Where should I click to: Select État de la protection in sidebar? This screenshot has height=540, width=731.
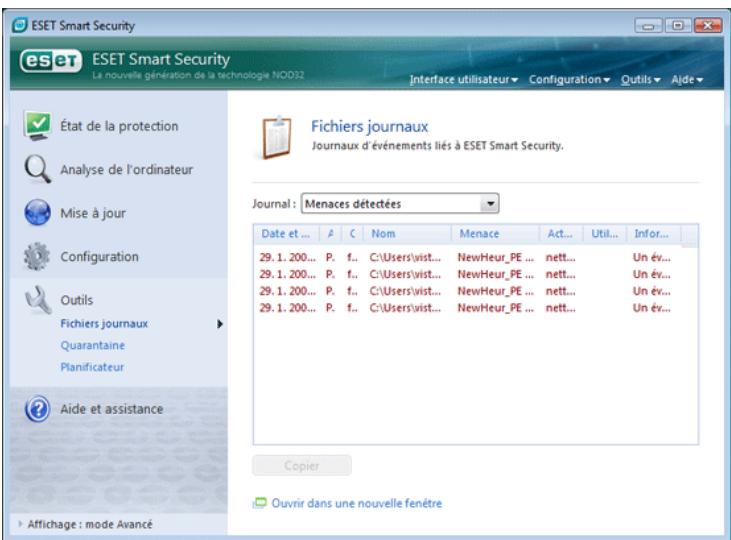pyautogui.click(x=119, y=126)
